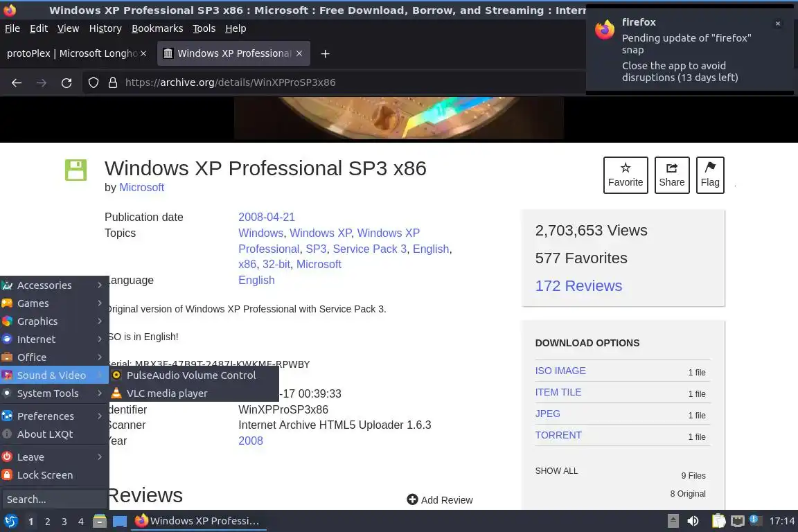The width and height of the screenshot is (798, 532).
Task: Expand the Graphics menu category
Action: 55,321
